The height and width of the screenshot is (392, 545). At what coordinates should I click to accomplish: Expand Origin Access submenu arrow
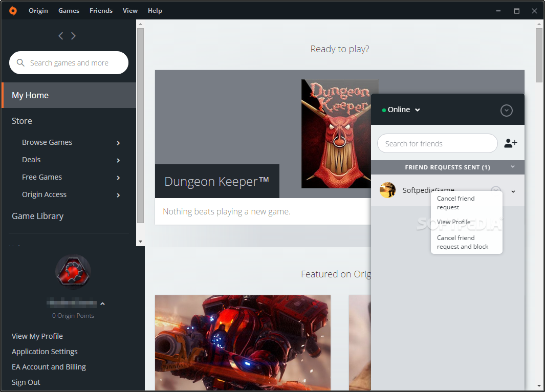point(119,195)
